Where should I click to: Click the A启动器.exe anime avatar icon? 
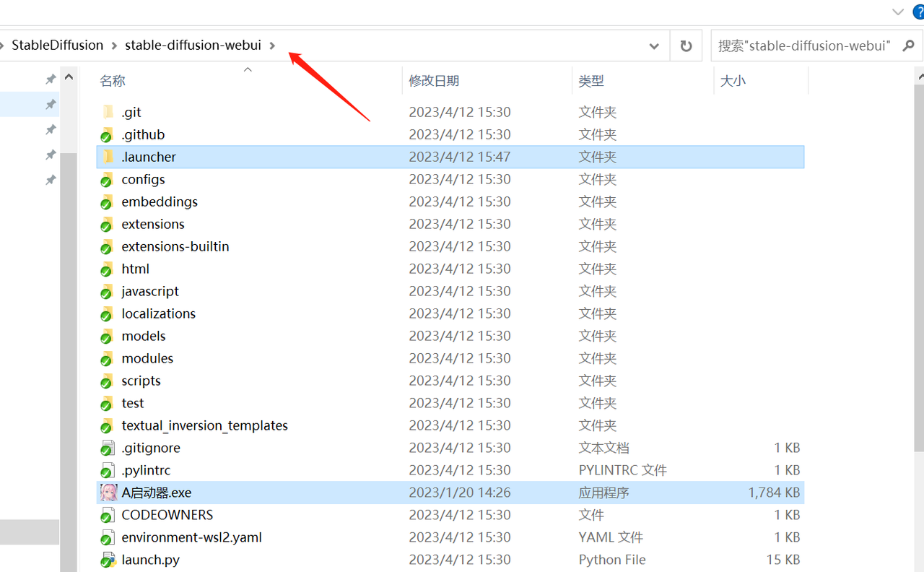(108, 493)
